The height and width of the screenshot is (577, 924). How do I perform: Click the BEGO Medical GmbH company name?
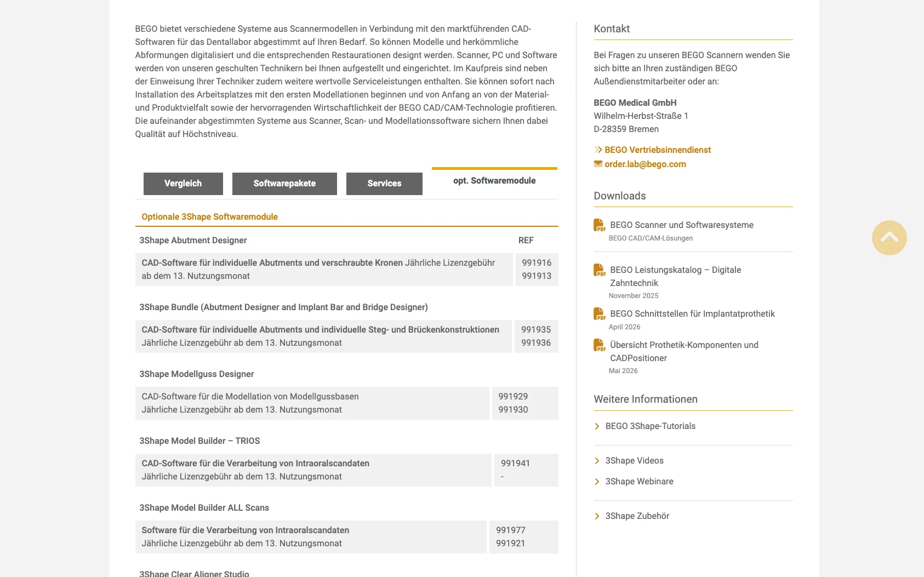tap(635, 102)
